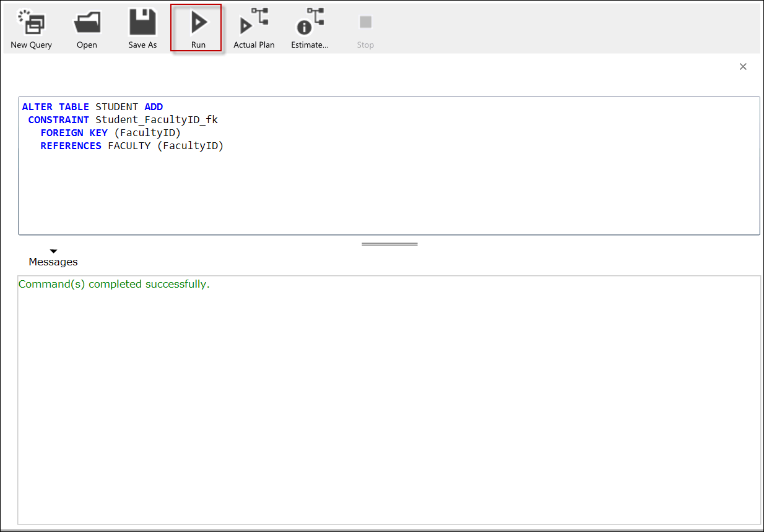764x532 pixels.
Task: Click the ALTER TABLE keyword in the editor
Action: pyautogui.click(x=55, y=107)
